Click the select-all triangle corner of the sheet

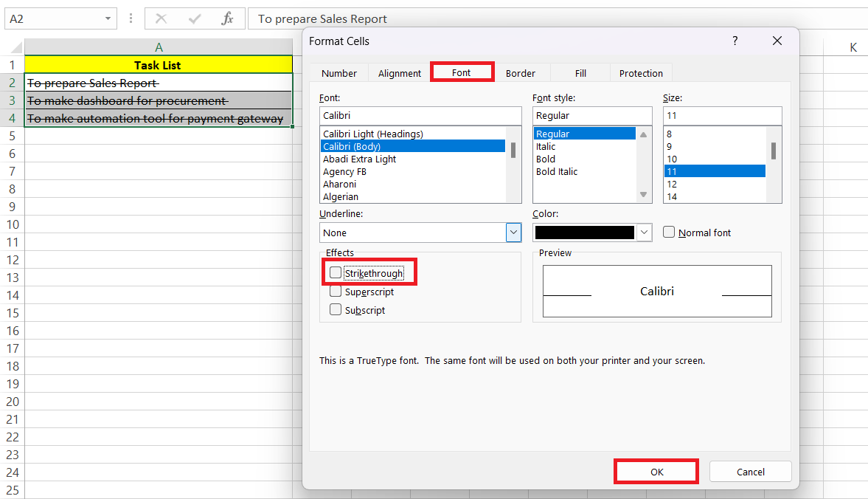click(x=17, y=47)
